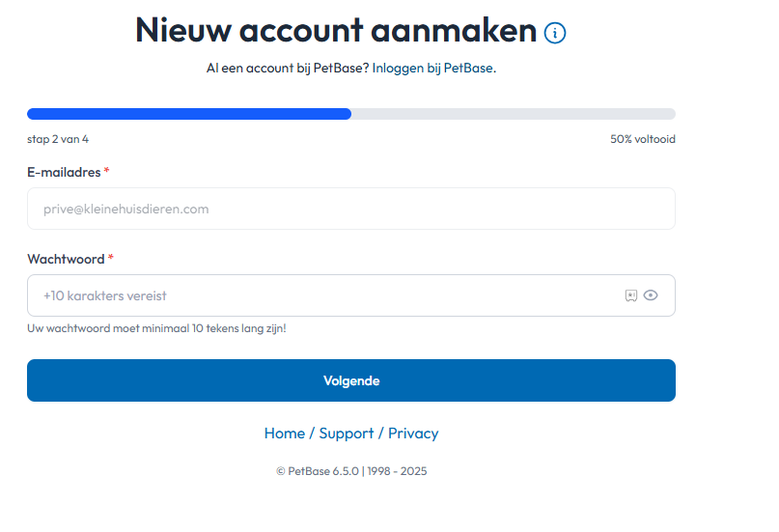Viewport: 779px width, 532px height.
Task: Click the "50% voltooid" progress text
Action: pyautogui.click(x=642, y=139)
